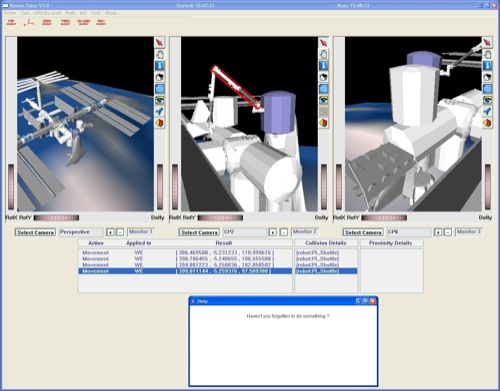
Task: Click the plus stepper beside Monitor 3
Action: point(438,232)
